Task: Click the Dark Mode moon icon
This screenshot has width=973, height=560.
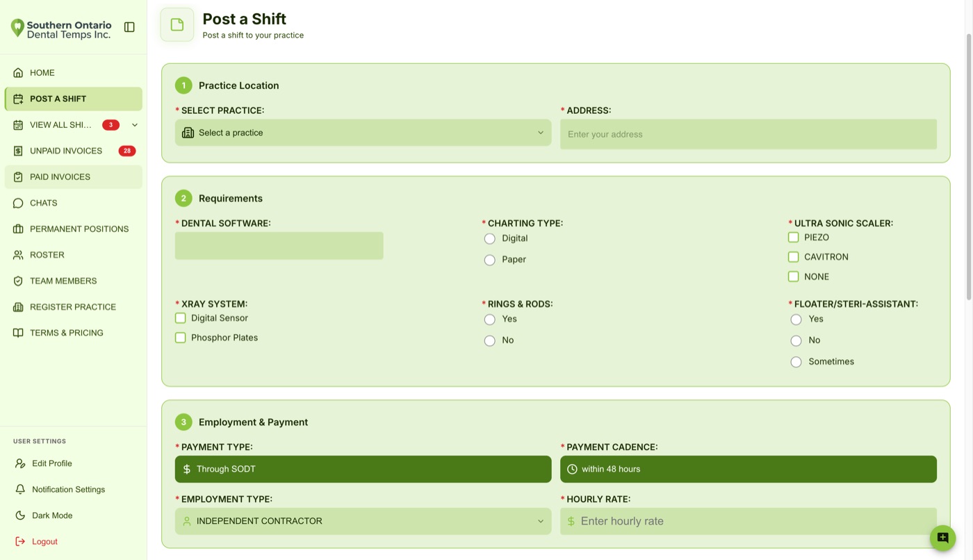Action: 20,516
